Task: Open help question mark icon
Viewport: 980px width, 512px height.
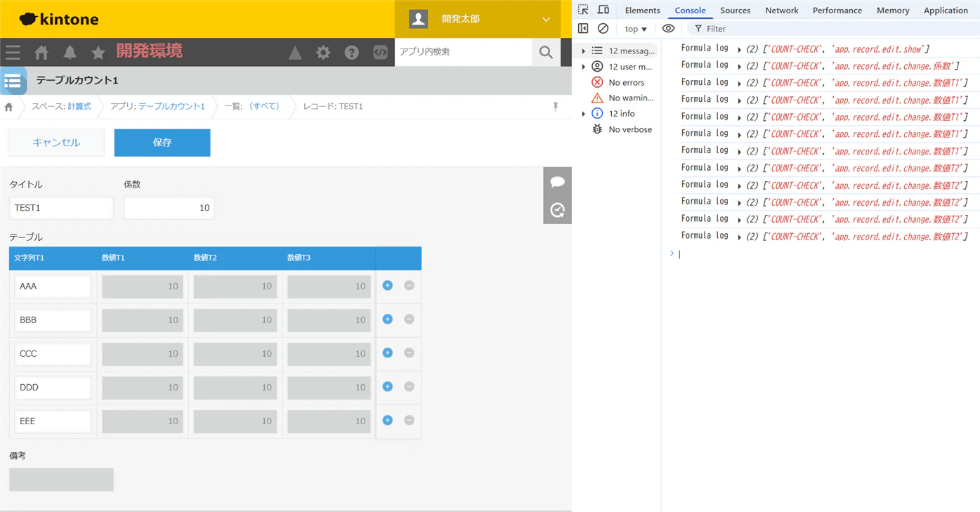Action: [x=352, y=53]
